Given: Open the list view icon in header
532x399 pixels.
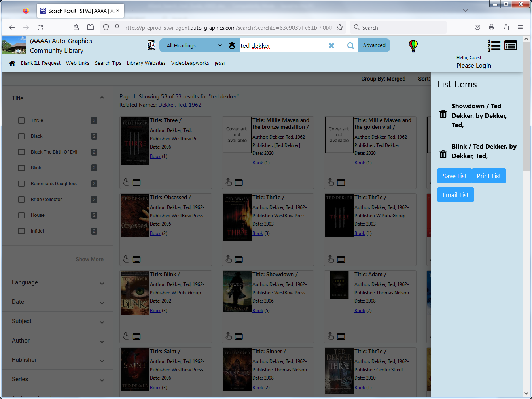Looking at the screenshot, I should coord(511,46).
